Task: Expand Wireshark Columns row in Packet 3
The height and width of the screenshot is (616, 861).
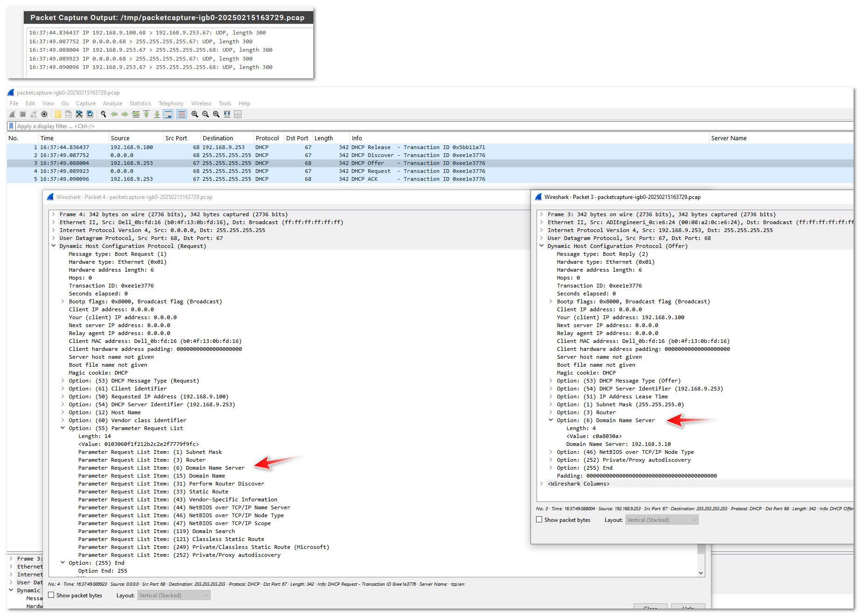Action: point(542,484)
